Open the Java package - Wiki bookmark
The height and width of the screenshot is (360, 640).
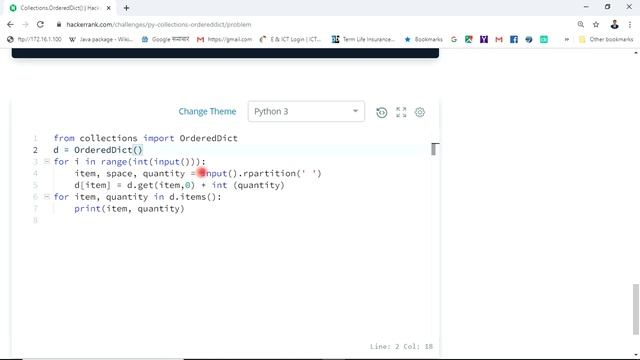101,39
